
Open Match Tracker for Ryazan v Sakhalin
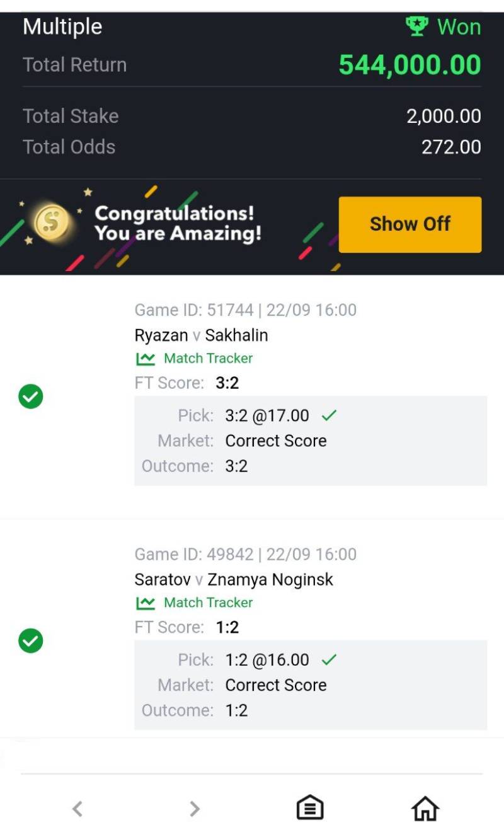click(x=208, y=359)
